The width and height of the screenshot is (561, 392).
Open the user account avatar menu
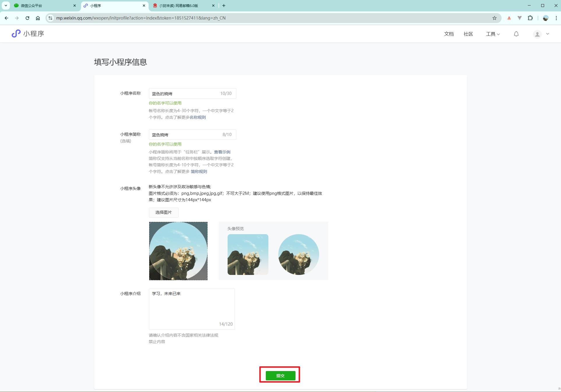point(537,34)
